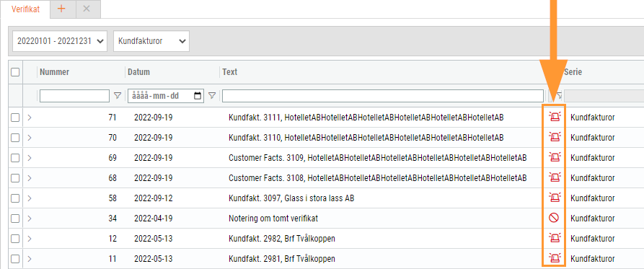Open the 20220101 - 20221231 period dropdown
The width and height of the screenshot is (644, 269).
[60, 41]
